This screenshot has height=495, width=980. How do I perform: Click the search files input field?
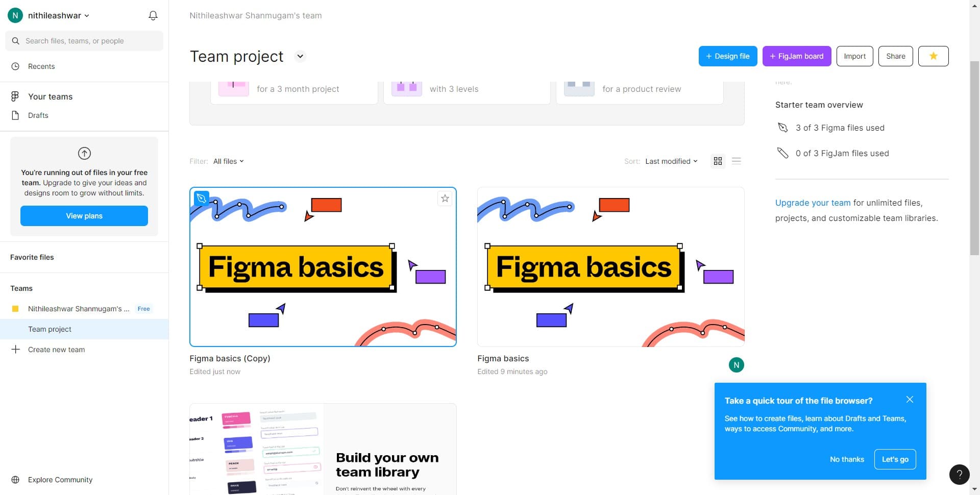coord(84,41)
